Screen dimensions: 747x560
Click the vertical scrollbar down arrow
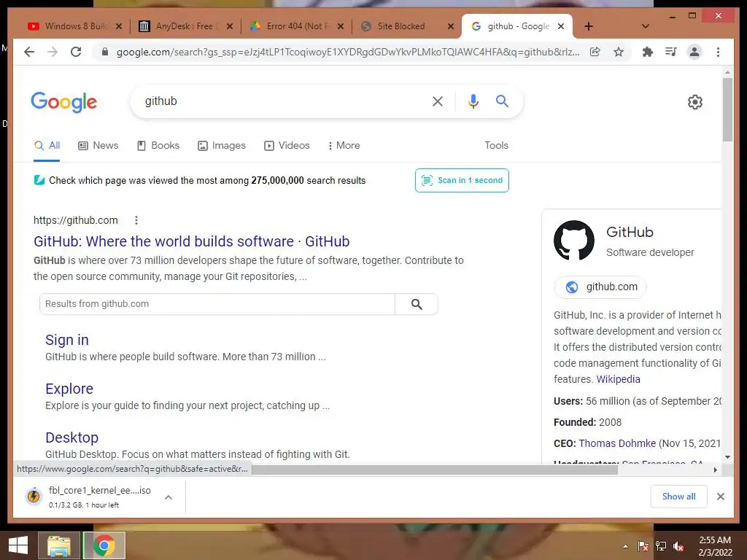pyautogui.click(x=727, y=457)
